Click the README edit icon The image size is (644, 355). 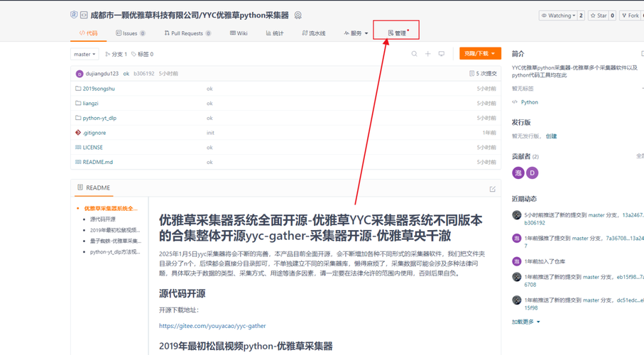[493, 189]
